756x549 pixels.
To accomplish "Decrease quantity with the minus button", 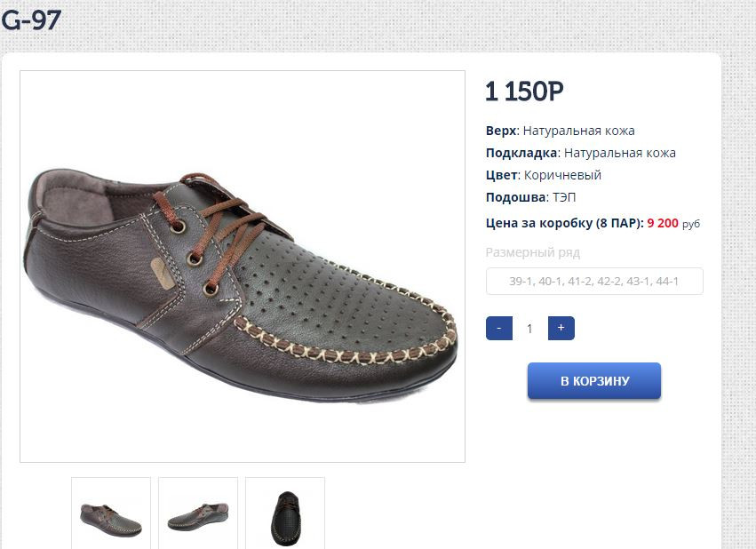I will 499,328.
